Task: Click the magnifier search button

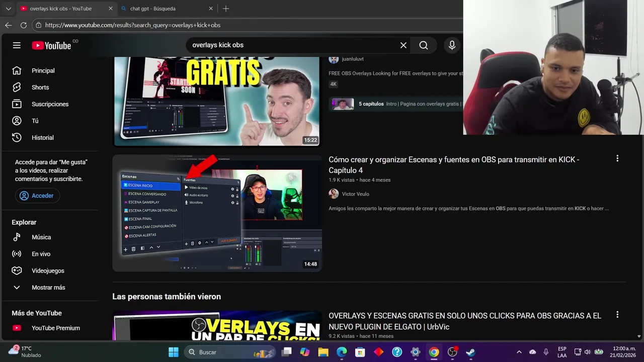Action: 424,45
